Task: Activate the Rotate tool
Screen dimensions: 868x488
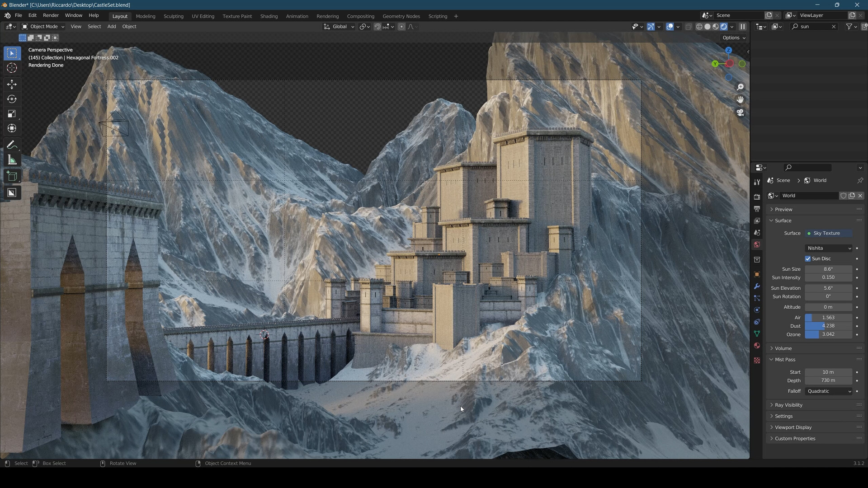Action: 12,99
